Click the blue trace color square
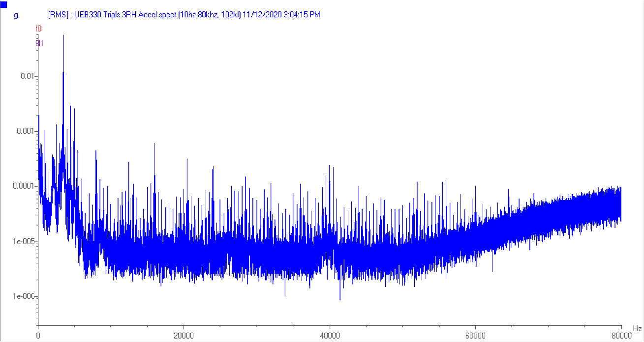Viewport: 644px width, 342px height. coord(3,5)
